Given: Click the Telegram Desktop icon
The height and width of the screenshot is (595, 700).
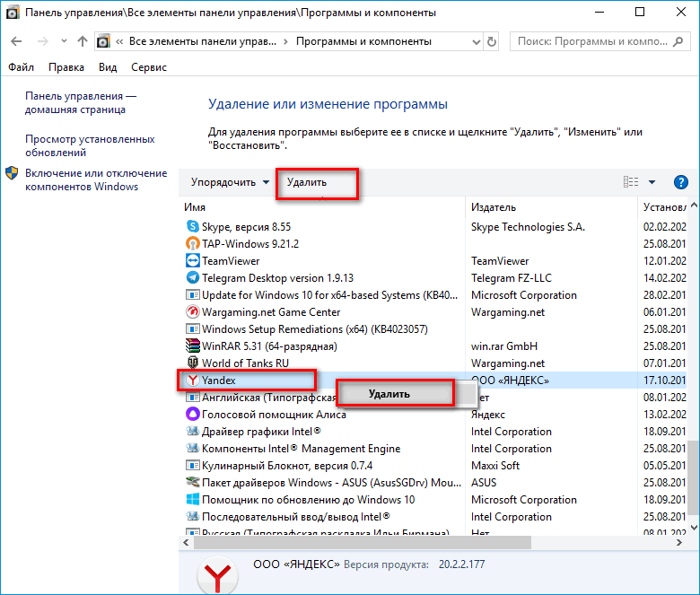Looking at the screenshot, I should pos(192,278).
